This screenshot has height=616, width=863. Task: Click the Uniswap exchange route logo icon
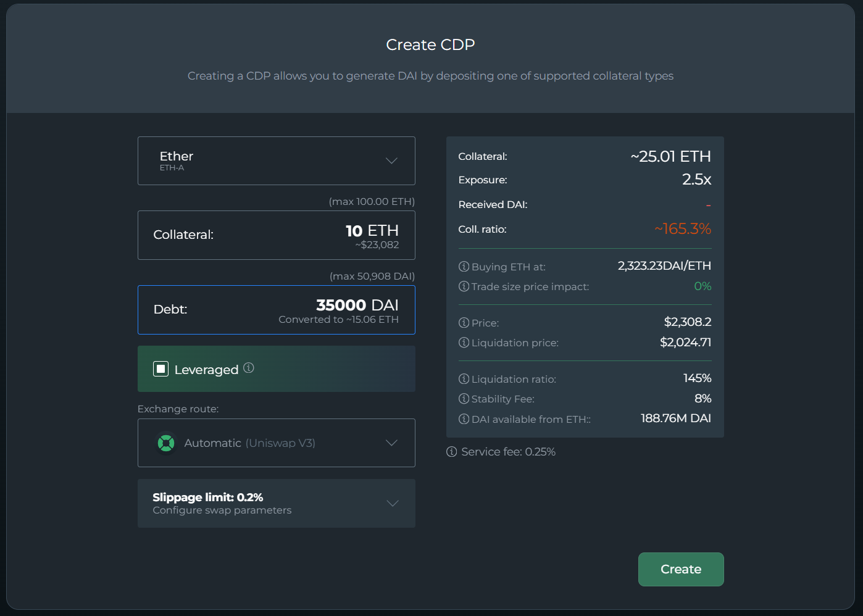166,443
